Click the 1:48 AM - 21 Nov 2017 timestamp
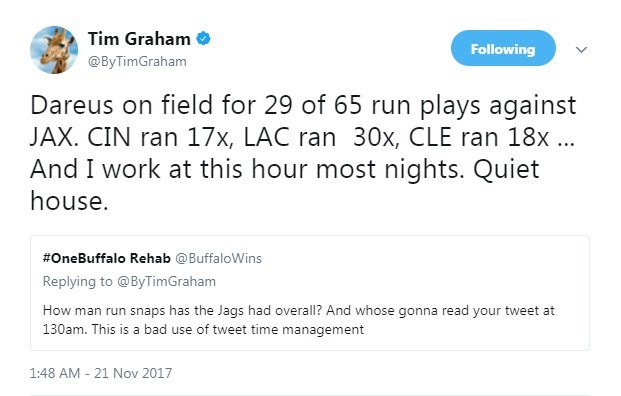The image size is (621, 396). click(101, 373)
